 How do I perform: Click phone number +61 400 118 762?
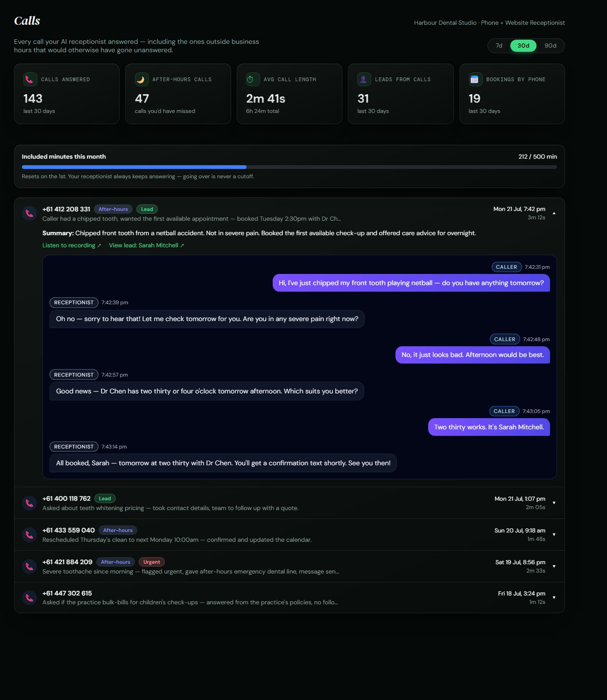pos(66,498)
